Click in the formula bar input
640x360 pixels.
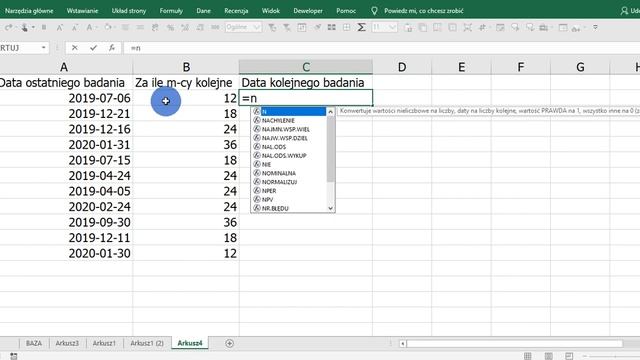tap(382, 48)
